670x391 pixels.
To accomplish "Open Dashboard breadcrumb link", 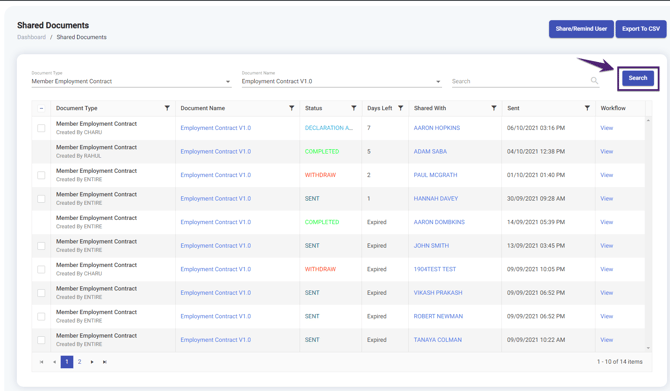I will tap(31, 37).
